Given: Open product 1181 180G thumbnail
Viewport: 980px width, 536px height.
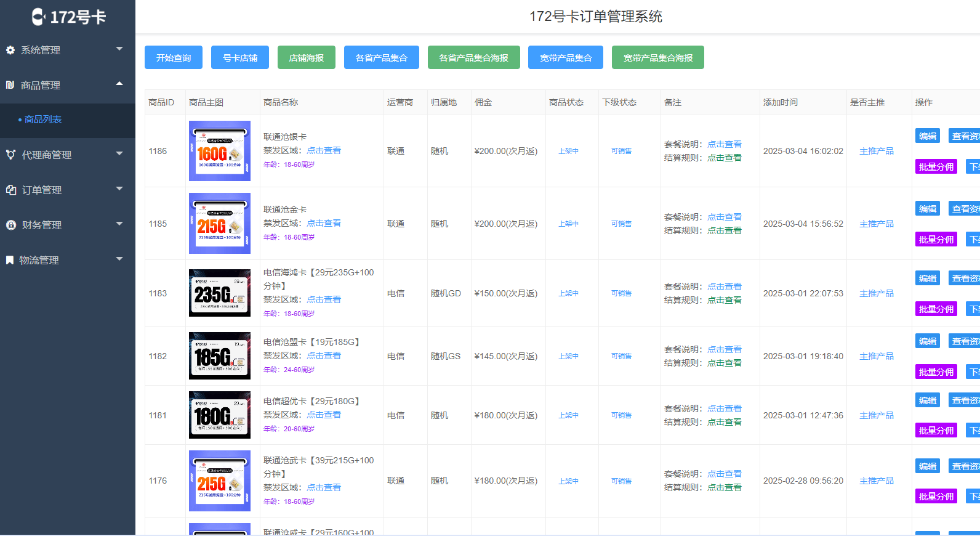Looking at the screenshot, I should [220, 415].
